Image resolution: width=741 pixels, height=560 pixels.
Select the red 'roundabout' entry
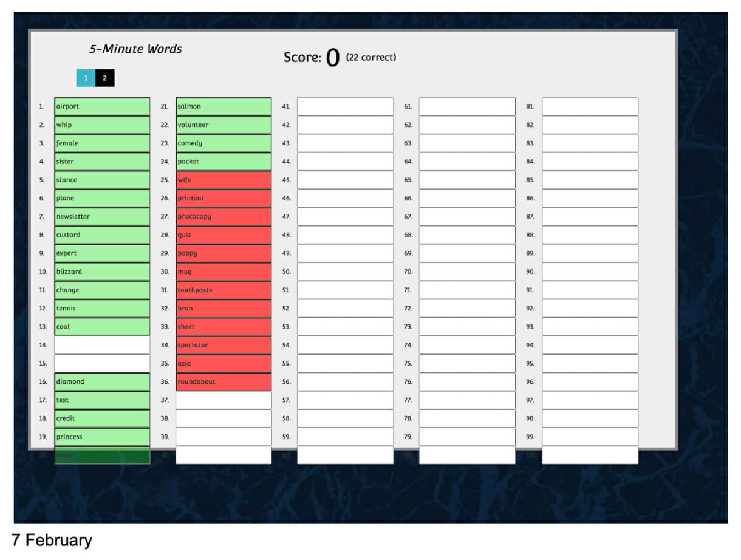(x=224, y=381)
